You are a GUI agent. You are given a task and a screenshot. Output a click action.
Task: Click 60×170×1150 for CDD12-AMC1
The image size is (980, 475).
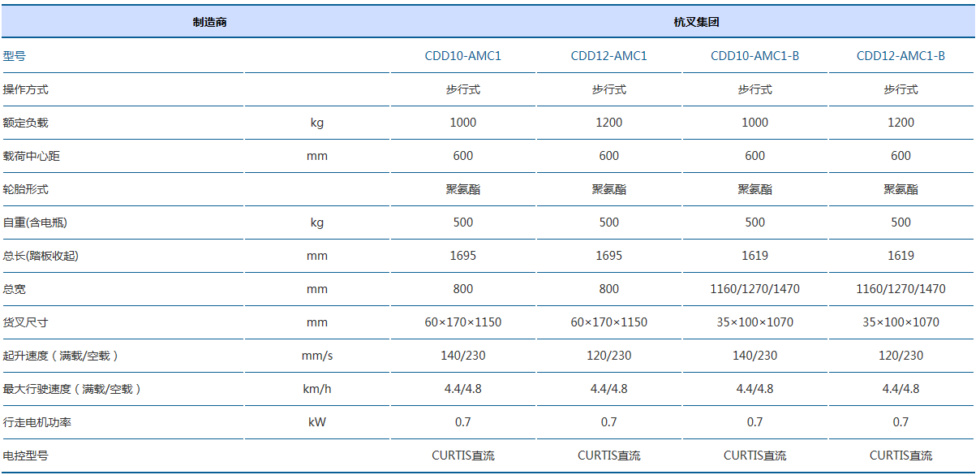pyautogui.click(x=609, y=322)
